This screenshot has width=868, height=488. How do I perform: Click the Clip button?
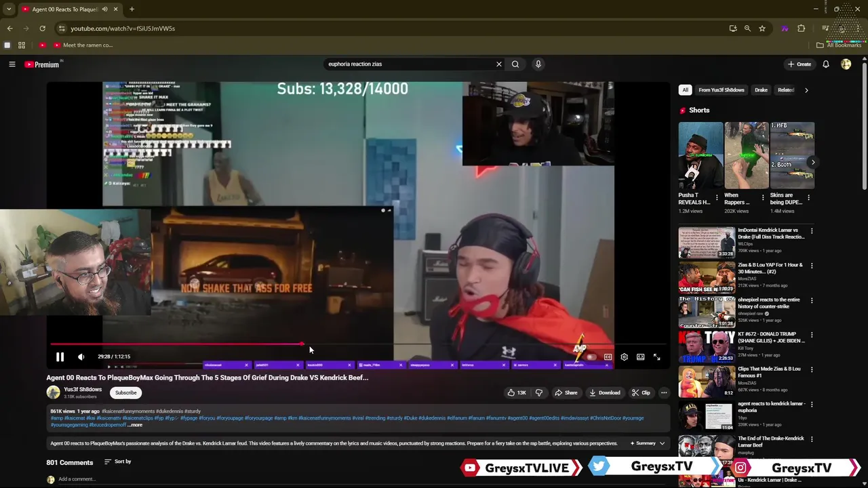point(641,392)
